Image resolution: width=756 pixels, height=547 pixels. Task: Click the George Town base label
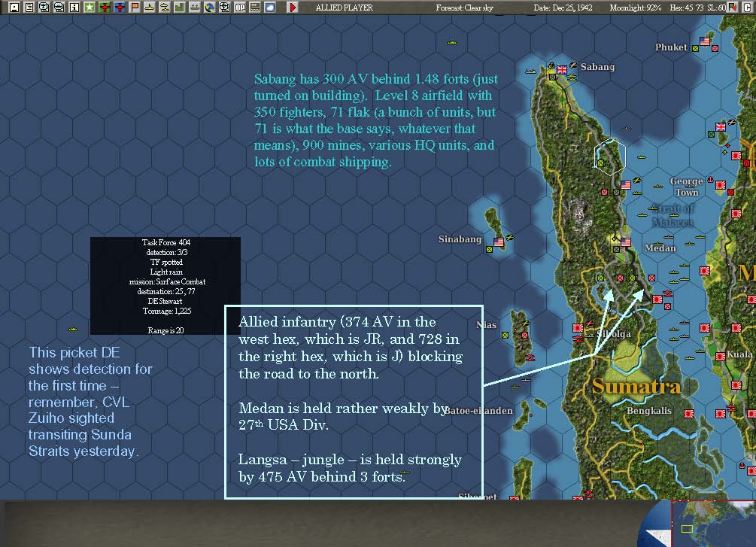(686, 187)
